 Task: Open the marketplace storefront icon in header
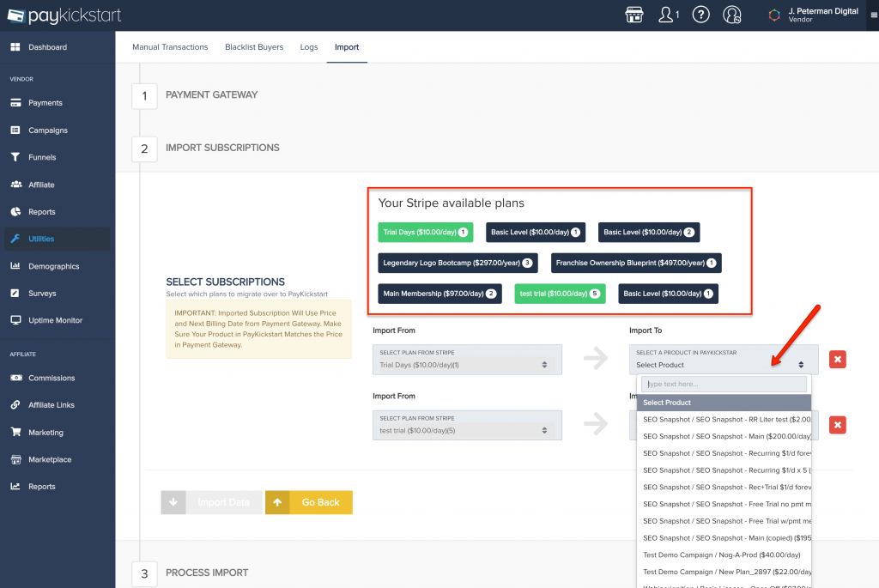(634, 15)
